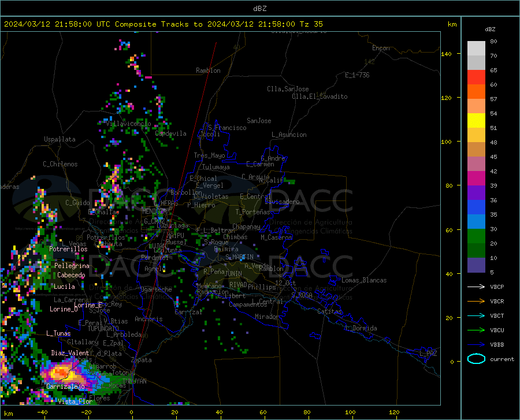Image resolution: width=520 pixels, height=420 pixels.
Task: Select the magenta 42 dBZ color swatch
Action: coord(476,179)
